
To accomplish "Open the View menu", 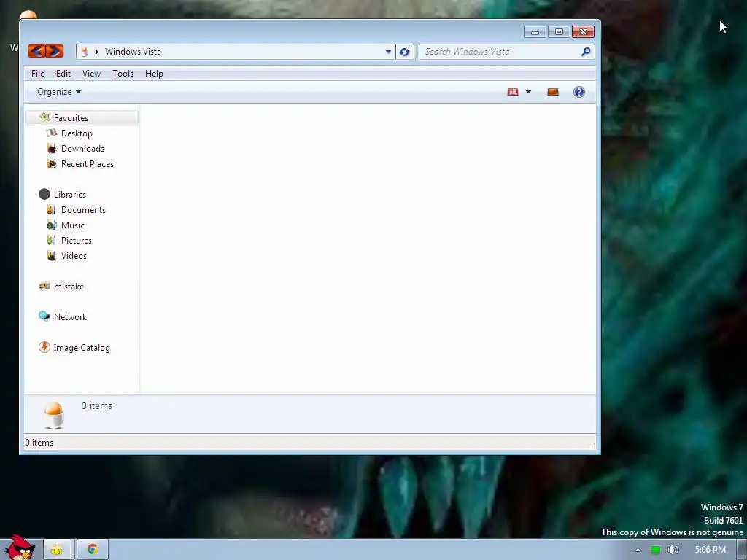I will [91, 74].
